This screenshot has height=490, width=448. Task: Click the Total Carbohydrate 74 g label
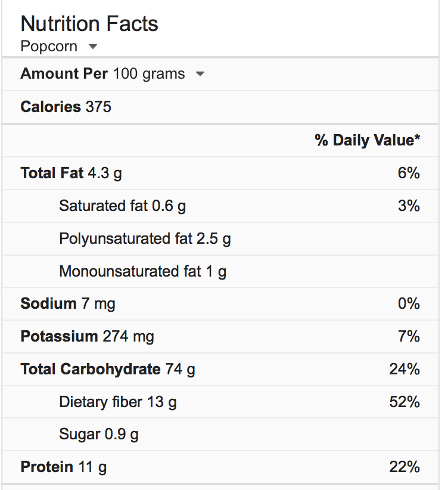[108, 370]
